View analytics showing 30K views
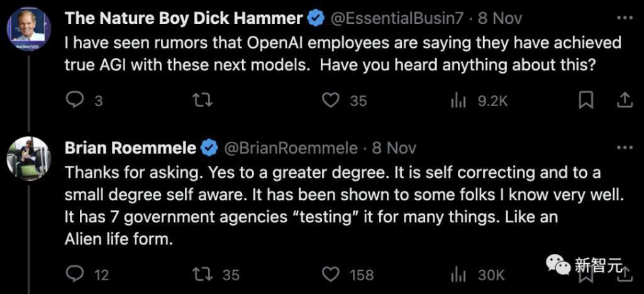Image resolution: width=644 pixels, height=294 pixels. [x=458, y=275]
